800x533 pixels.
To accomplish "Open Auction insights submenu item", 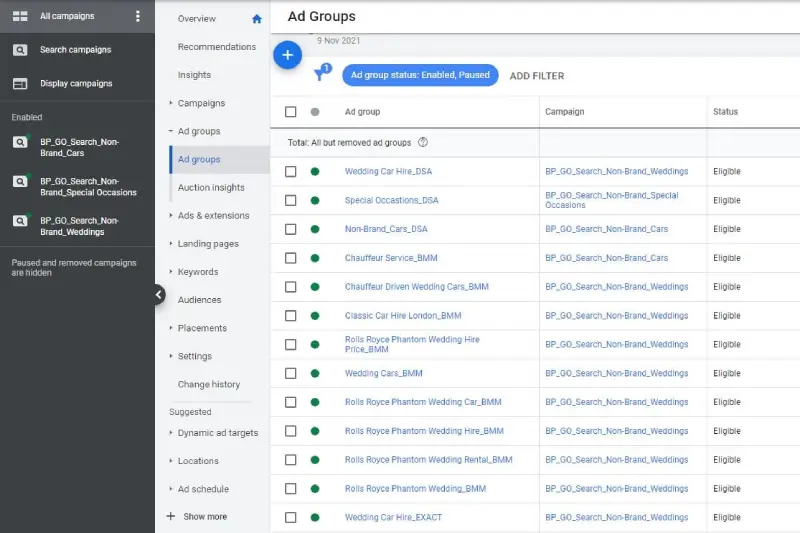I will (x=211, y=188).
